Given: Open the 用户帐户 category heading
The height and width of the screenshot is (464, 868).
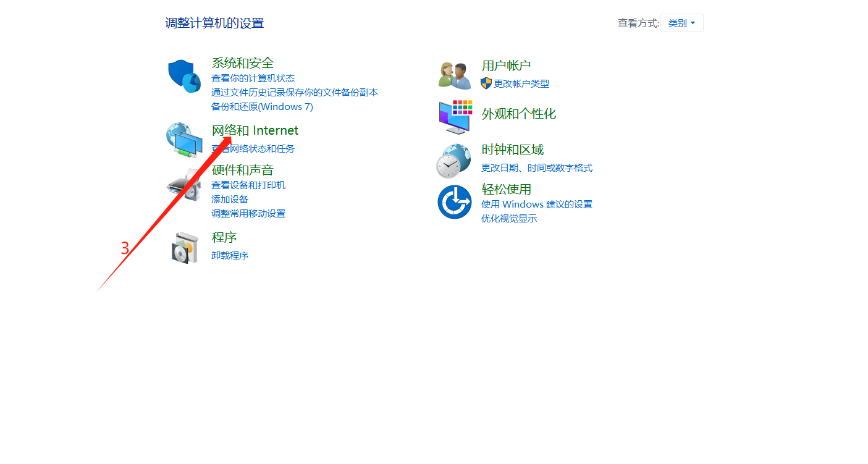Looking at the screenshot, I should (x=507, y=65).
